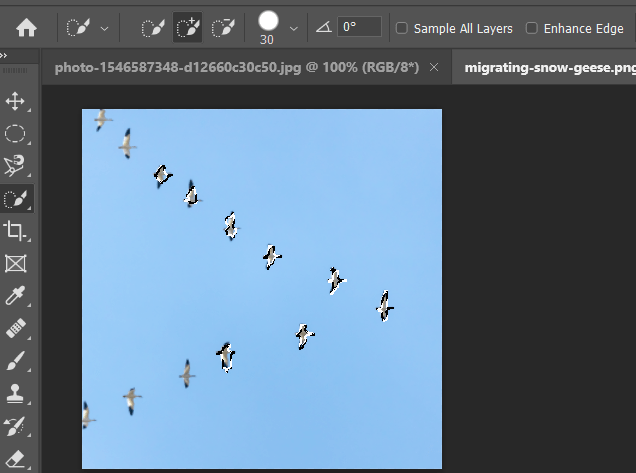Switch to photo-1546587348-d12660c30c50.jpg tab

(x=237, y=67)
